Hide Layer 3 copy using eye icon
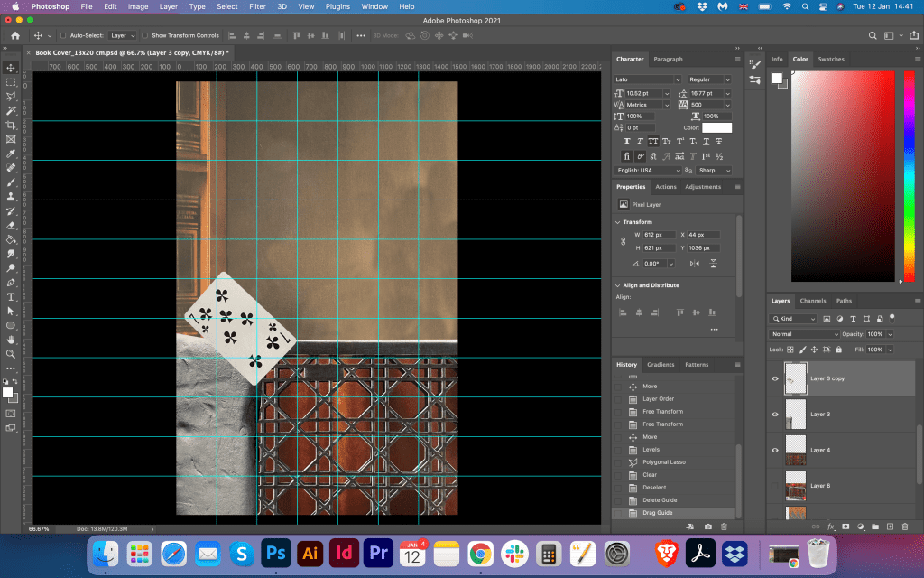Screen dimensions: 924x578 point(774,378)
